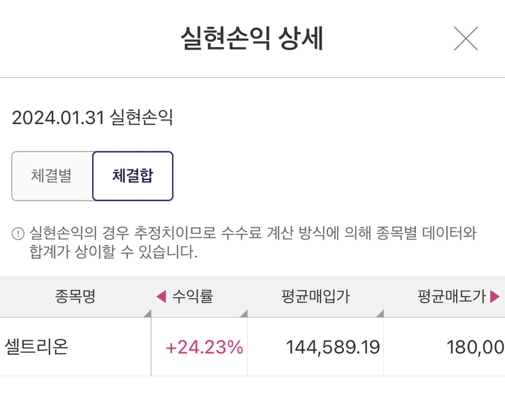This screenshot has height=420, width=505.
Task: Sort by the 수익률 column header
Action: point(192,296)
